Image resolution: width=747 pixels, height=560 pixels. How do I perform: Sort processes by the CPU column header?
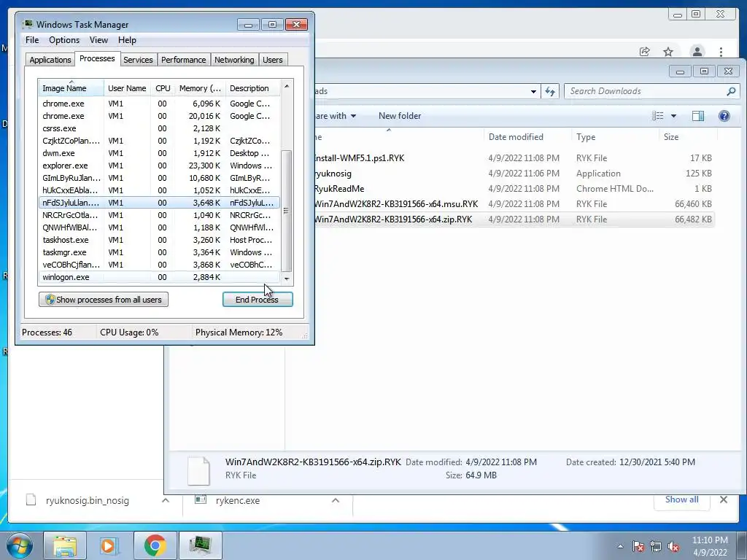click(163, 88)
